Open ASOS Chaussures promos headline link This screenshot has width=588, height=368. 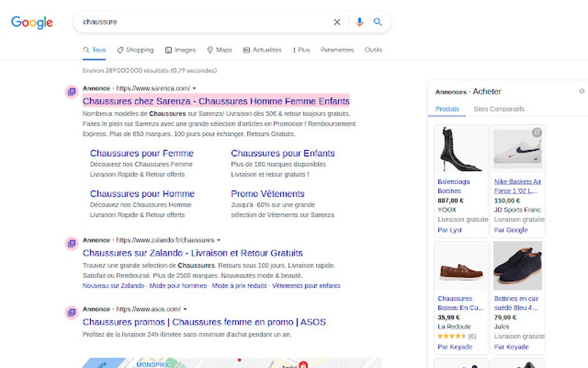pyautogui.click(x=205, y=322)
